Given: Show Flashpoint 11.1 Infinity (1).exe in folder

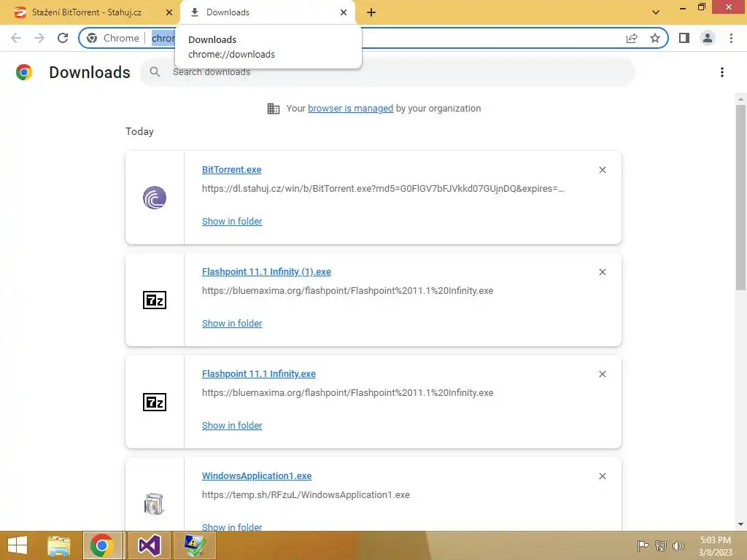Looking at the screenshot, I should [232, 323].
